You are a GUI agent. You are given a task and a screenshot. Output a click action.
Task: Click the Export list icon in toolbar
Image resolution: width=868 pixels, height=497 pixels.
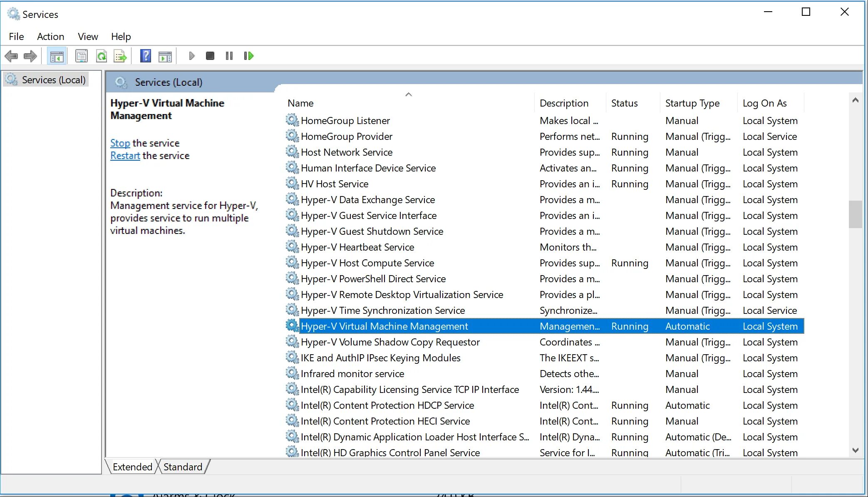[120, 55]
